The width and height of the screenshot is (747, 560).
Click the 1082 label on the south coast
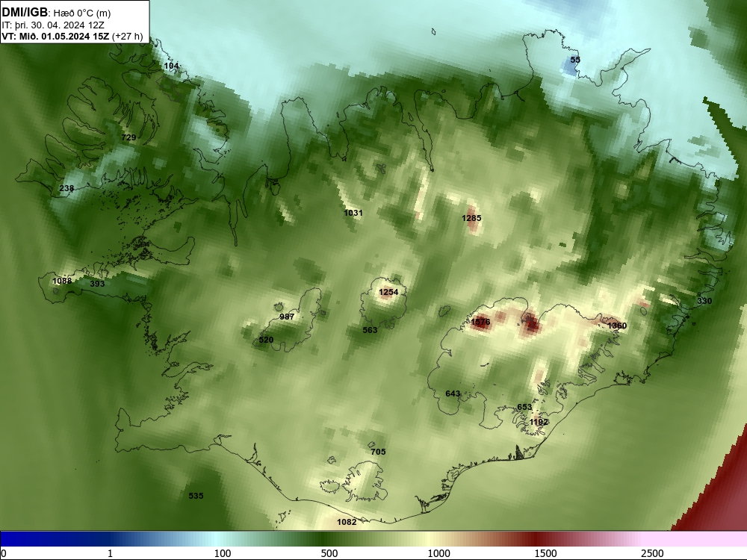tap(347, 522)
